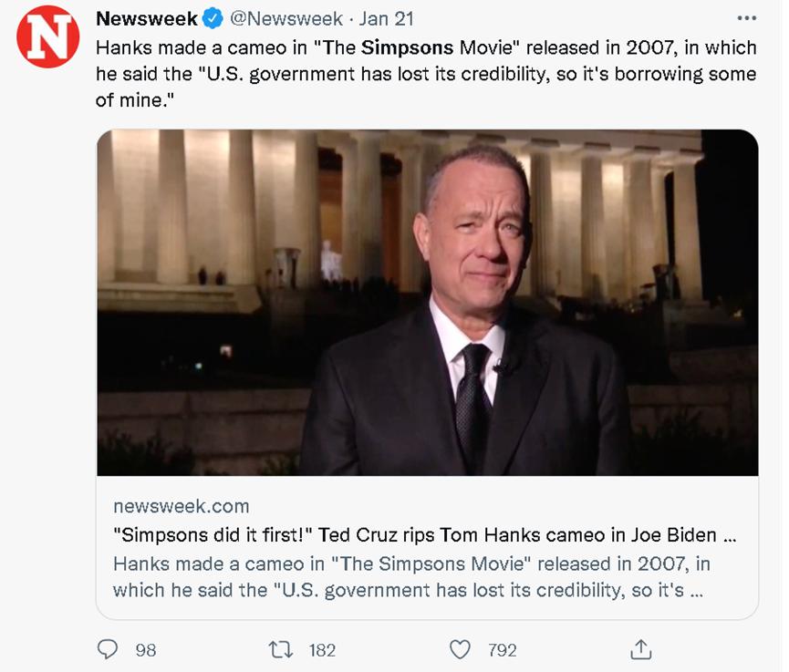Click the link card description text
This screenshot has width=789, height=672.
point(410,576)
